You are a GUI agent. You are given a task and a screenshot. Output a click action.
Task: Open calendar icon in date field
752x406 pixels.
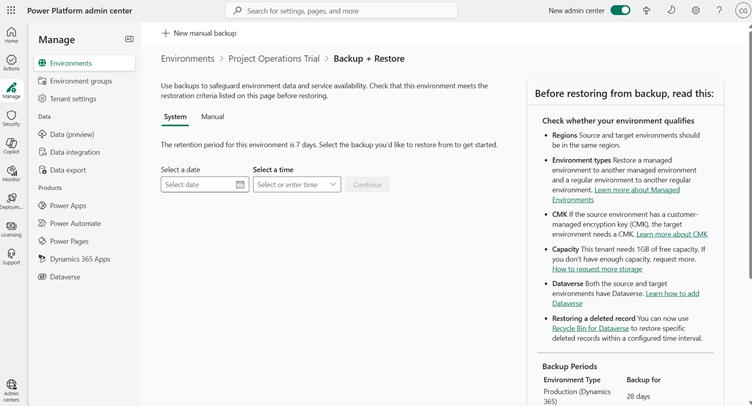(240, 185)
